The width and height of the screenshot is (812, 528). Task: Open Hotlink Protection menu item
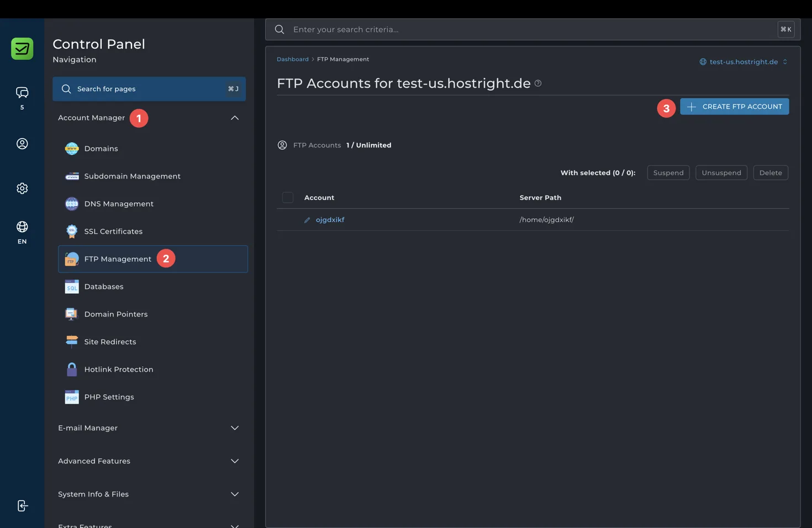click(153, 369)
